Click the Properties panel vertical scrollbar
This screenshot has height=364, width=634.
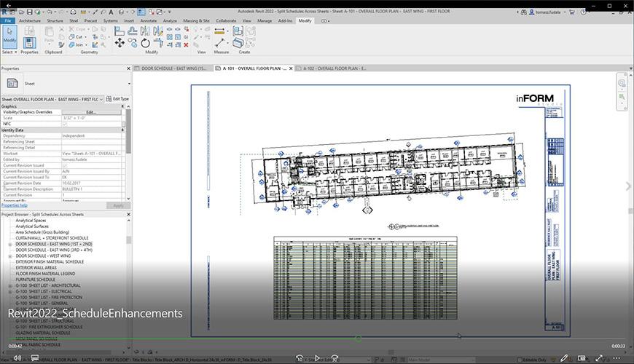[128, 131]
